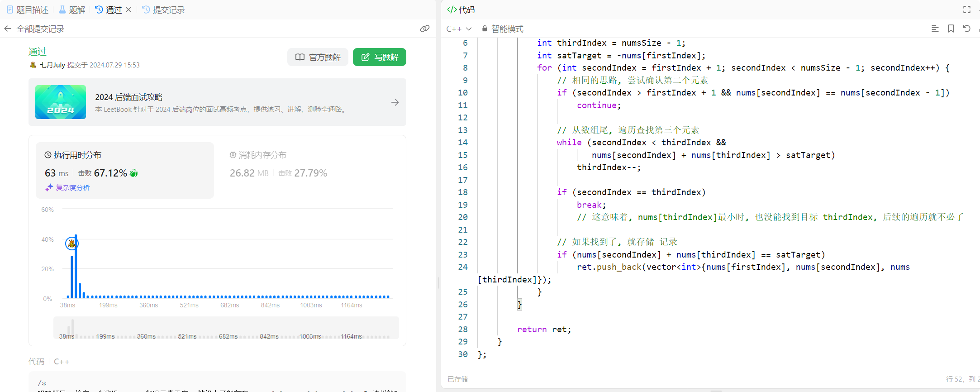This screenshot has width=980, height=392.
Task: Select the 执行用时分布 card
Action: pos(125,170)
